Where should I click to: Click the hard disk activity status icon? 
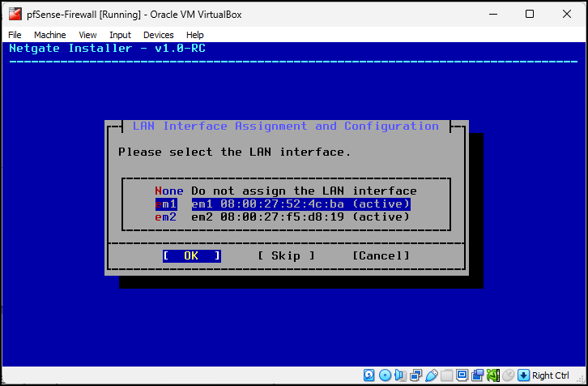[369, 375]
